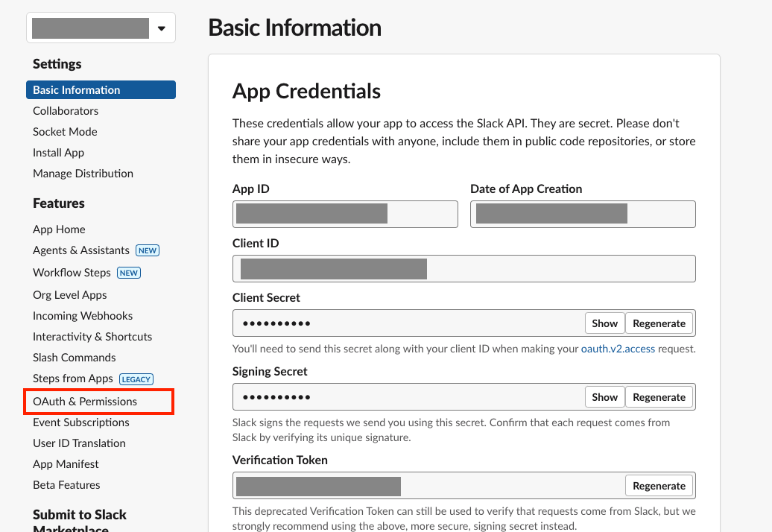Click the App Credentials heading
772x532 pixels.
306,92
